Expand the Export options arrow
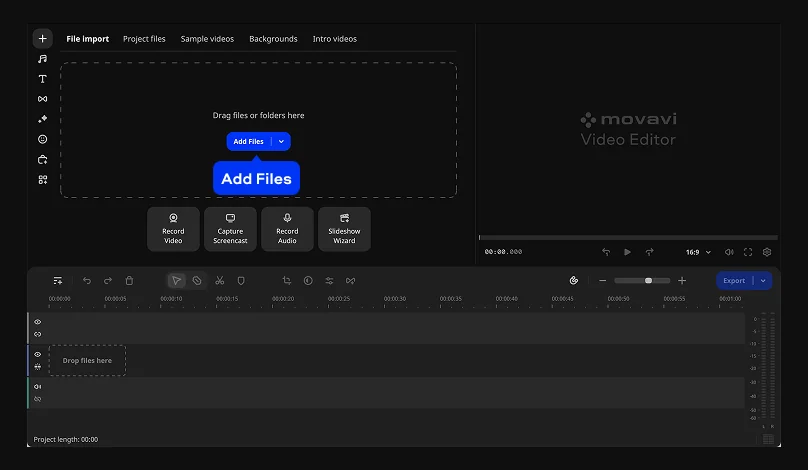This screenshot has height=470, width=808. (764, 281)
